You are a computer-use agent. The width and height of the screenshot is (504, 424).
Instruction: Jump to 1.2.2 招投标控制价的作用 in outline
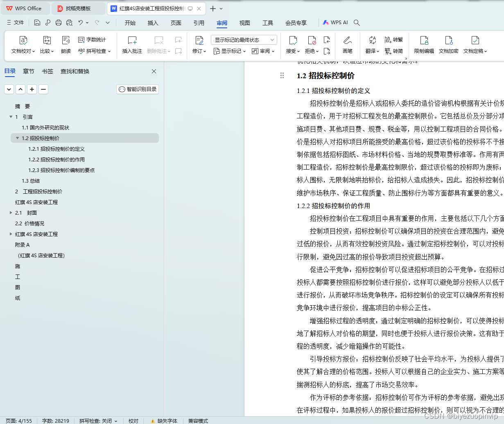[x=57, y=160]
